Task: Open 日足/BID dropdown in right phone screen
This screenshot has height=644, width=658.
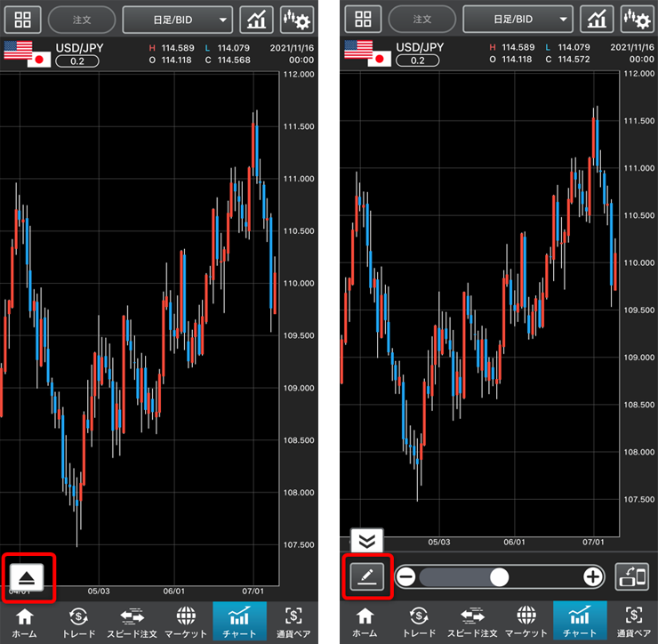Action: (x=518, y=19)
